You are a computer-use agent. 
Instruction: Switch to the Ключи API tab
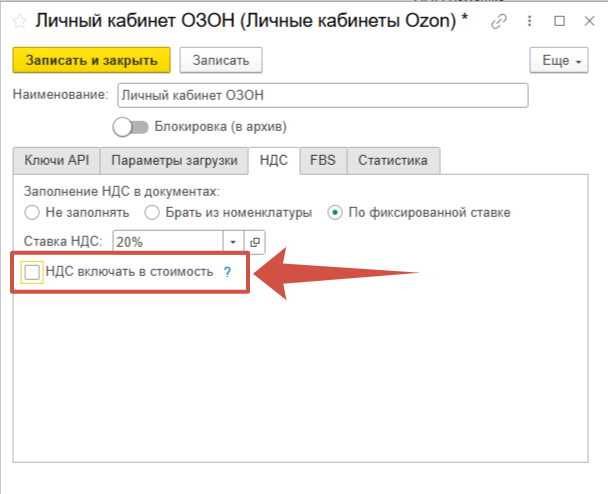pos(57,160)
